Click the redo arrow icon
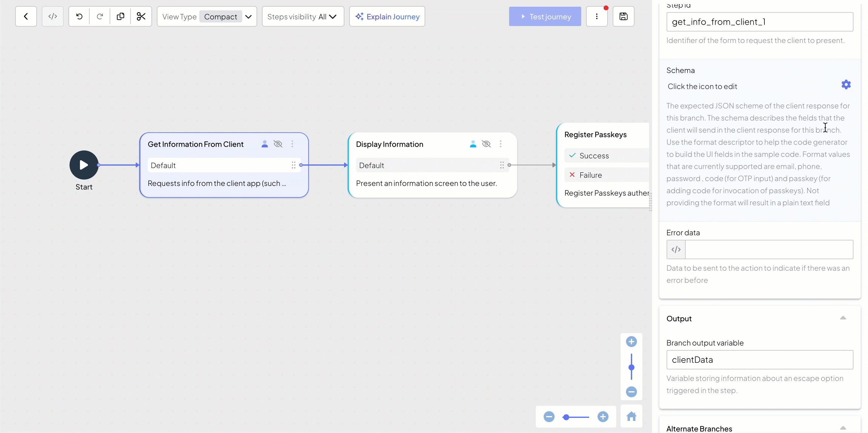 pyautogui.click(x=100, y=17)
